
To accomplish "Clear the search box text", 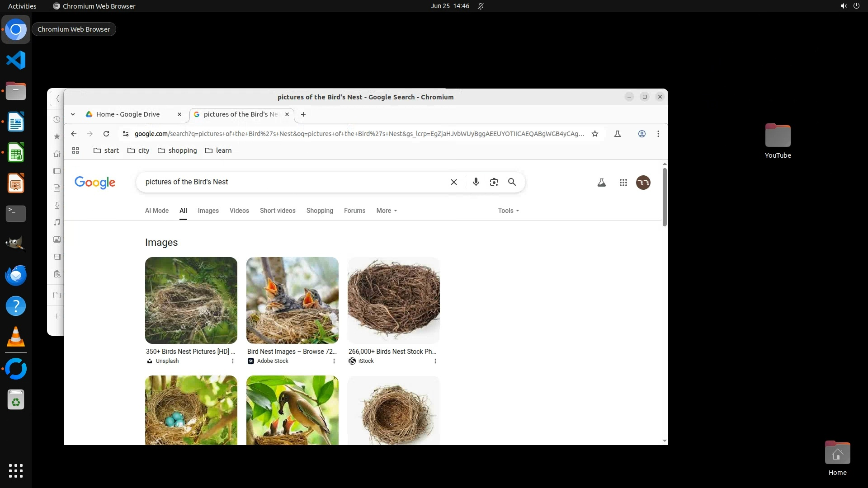I will (x=453, y=182).
